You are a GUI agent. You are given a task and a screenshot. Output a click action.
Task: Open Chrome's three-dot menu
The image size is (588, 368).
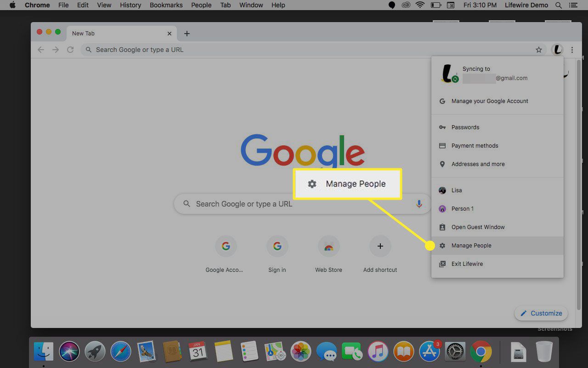[572, 50]
